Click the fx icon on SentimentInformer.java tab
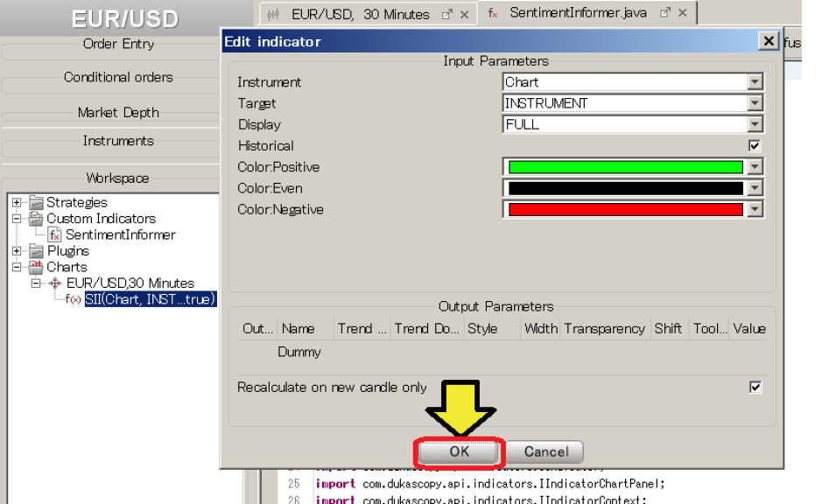This screenshot has height=504, width=822. (493, 14)
